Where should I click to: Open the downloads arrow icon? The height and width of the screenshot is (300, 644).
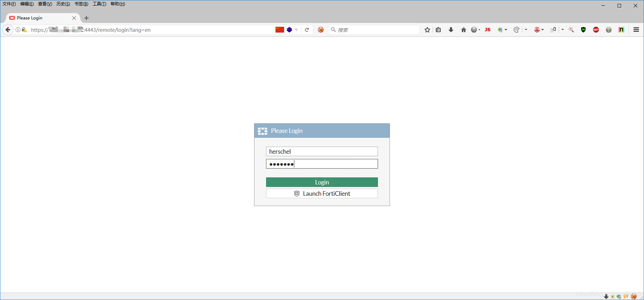[451, 30]
